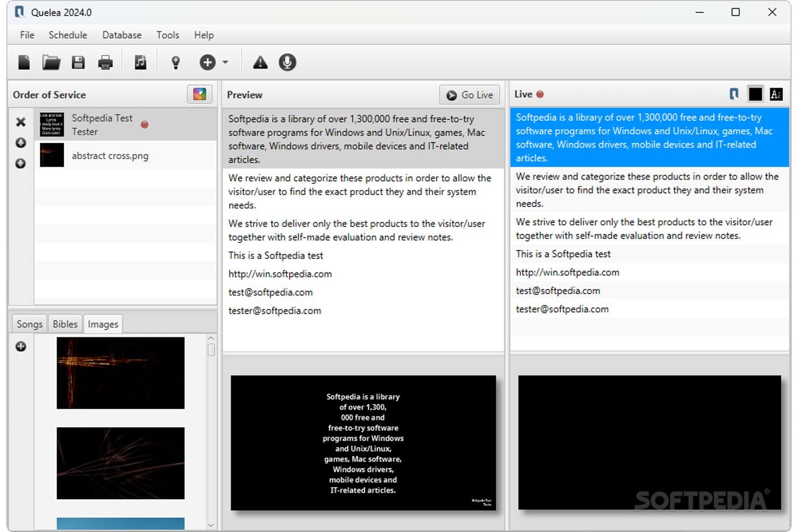Switch to the Bibles tab
Image resolution: width=798 pixels, height=532 pixels.
click(65, 324)
